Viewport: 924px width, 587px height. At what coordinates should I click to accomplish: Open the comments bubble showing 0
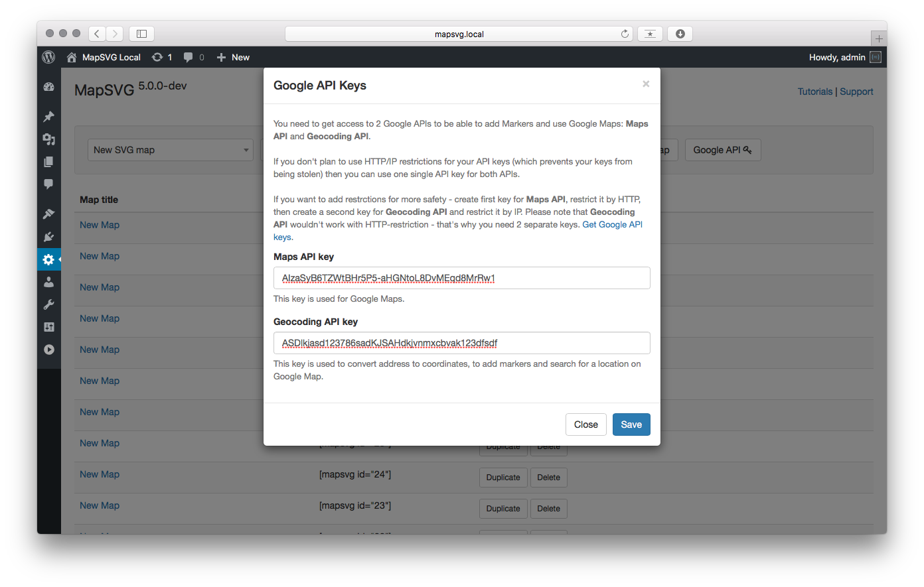click(194, 57)
